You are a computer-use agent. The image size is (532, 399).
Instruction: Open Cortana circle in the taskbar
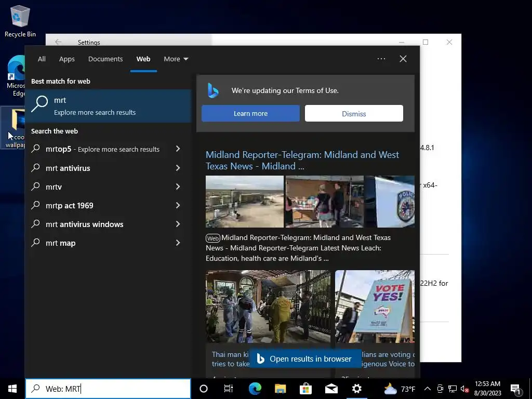point(204,389)
